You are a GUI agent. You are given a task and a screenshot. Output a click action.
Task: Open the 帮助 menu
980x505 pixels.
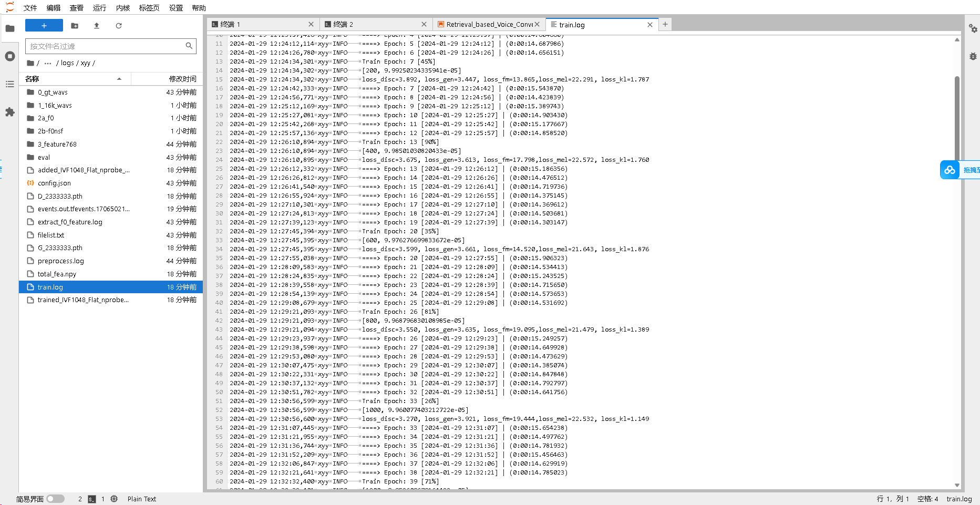coord(199,8)
